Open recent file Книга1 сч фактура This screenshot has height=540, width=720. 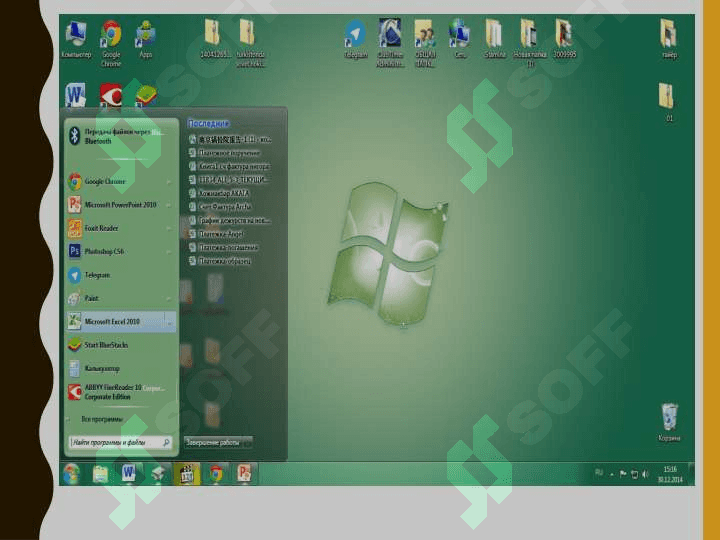coord(230,167)
